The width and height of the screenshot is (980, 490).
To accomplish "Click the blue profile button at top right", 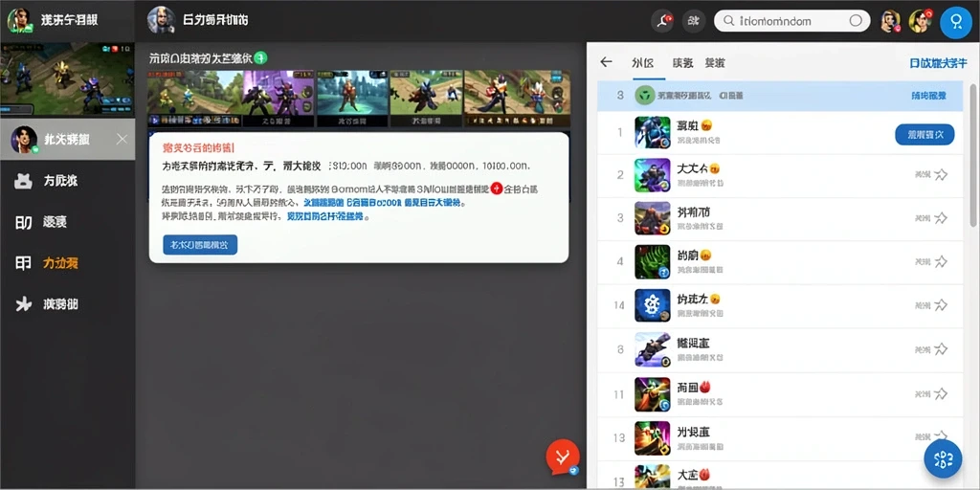I will pos(956,23).
